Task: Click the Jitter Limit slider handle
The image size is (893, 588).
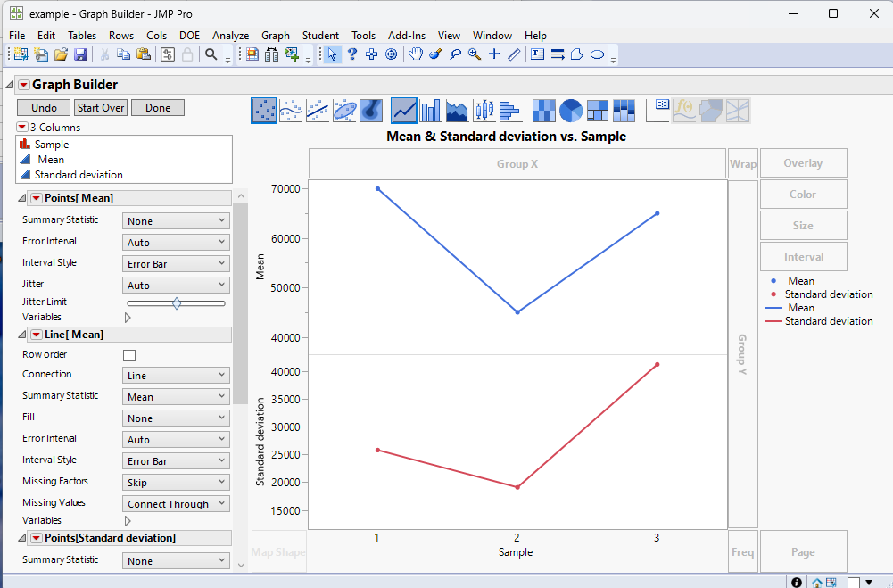Action: pyautogui.click(x=177, y=303)
